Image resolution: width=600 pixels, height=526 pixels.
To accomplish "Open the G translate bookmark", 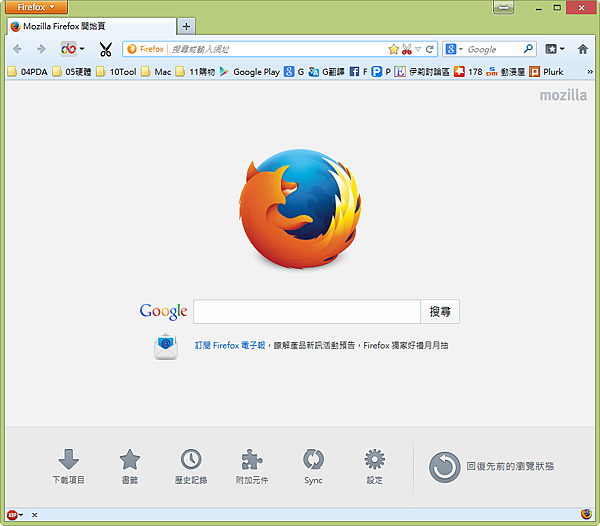I will pos(326,72).
